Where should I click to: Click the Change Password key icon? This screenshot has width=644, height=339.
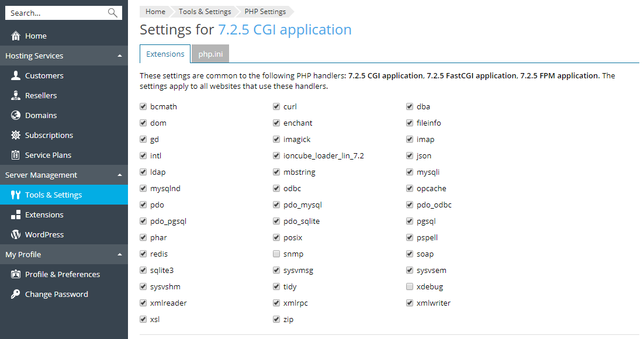point(16,295)
